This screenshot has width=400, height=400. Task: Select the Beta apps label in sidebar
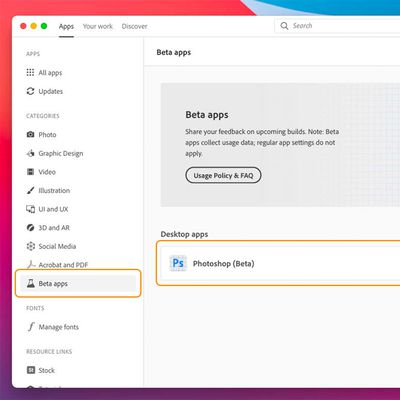53,284
